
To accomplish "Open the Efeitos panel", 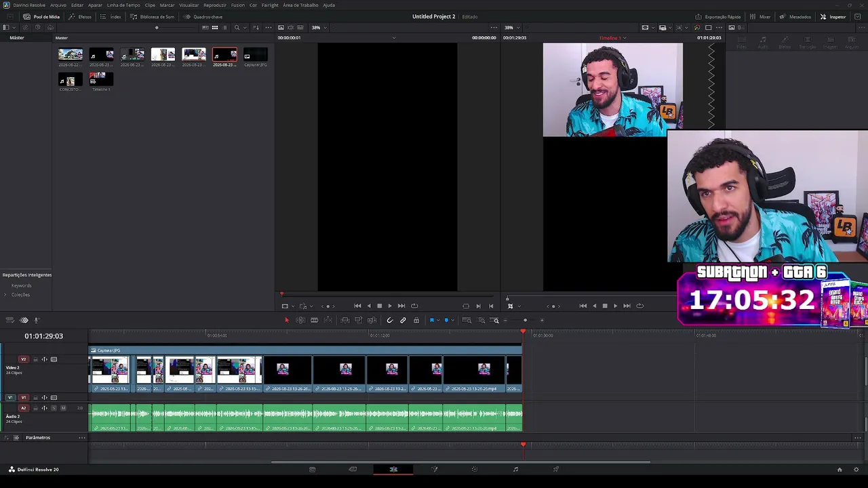I will coord(81,16).
